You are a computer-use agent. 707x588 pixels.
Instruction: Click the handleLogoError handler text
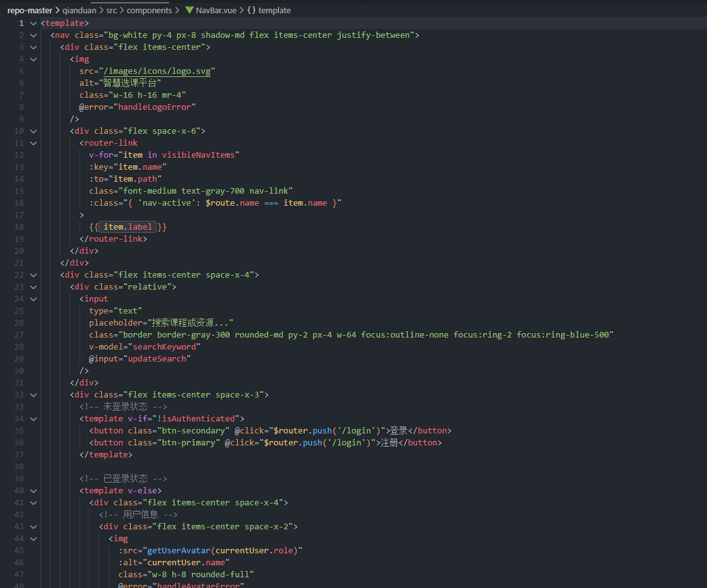155,107
